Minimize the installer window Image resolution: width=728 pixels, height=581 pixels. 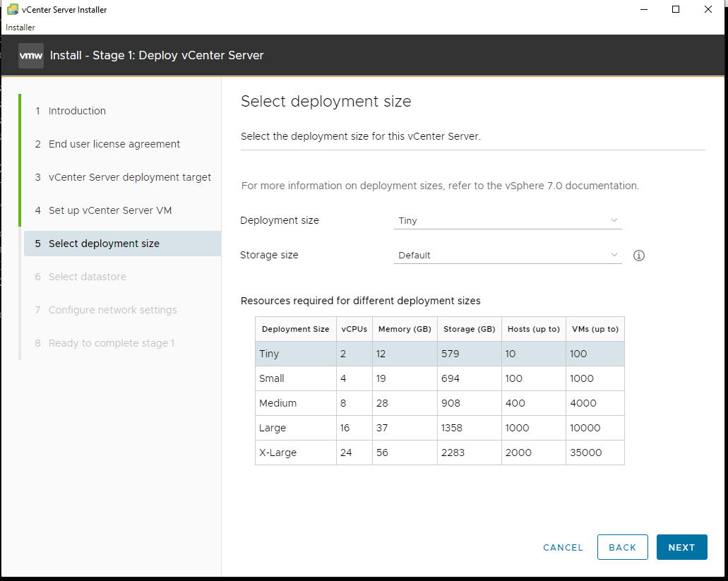(644, 9)
